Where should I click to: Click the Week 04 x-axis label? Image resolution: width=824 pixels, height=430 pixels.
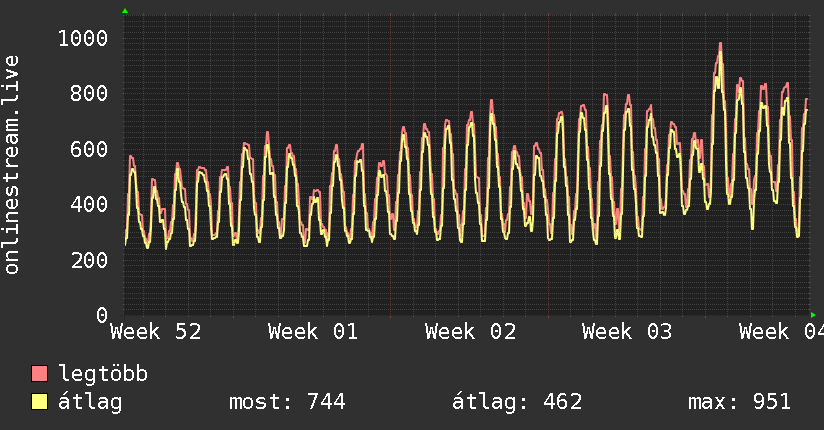pyautogui.click(x=781, y=332)
